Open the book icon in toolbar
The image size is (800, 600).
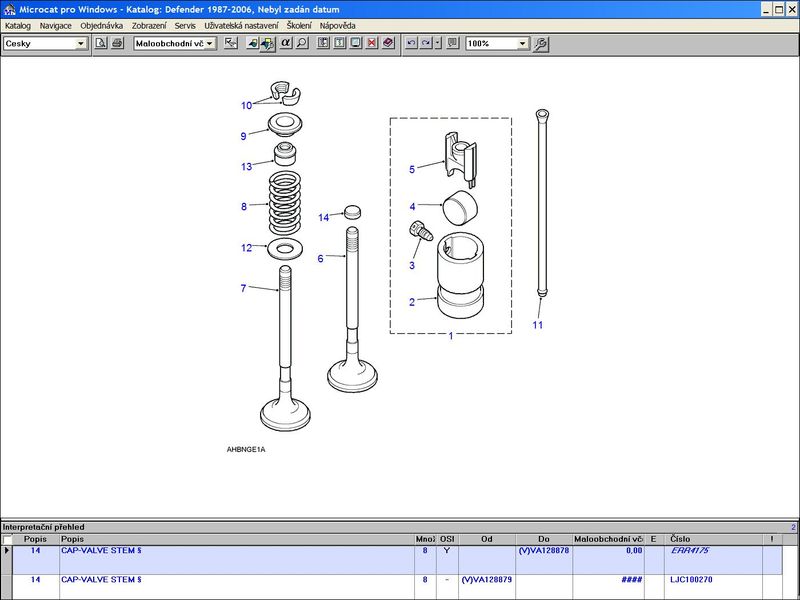(x=388, y=44)
